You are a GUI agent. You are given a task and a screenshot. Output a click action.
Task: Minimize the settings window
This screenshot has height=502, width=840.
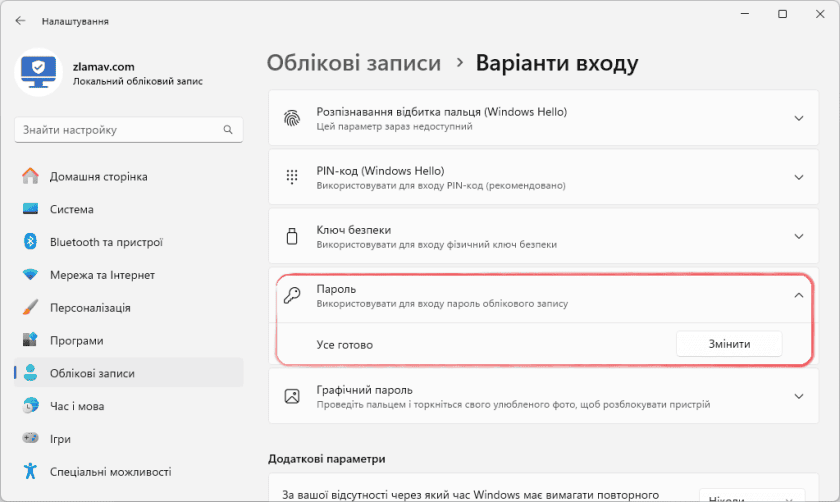point(745,14)
